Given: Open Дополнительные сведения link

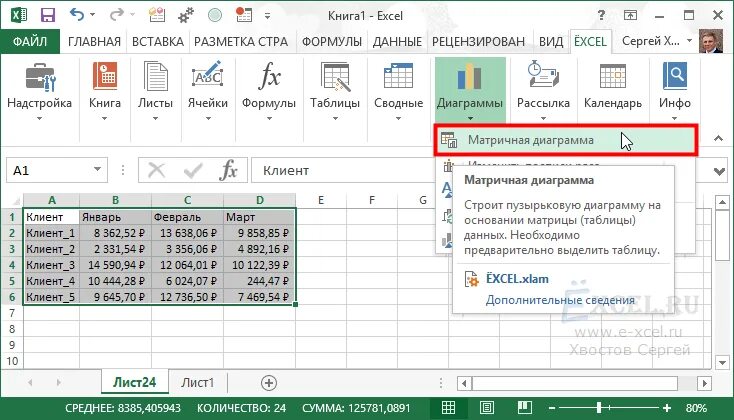Looking at the screenshot, I should [560, 300].
